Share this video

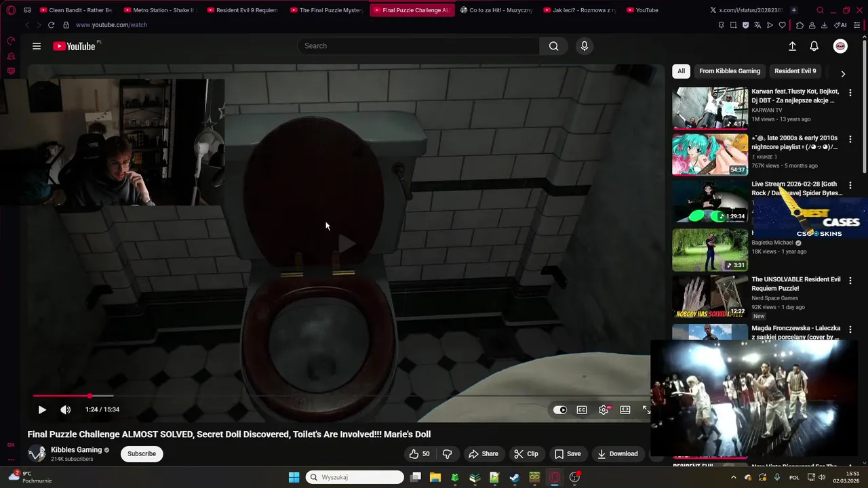click(x=484, y=453)
